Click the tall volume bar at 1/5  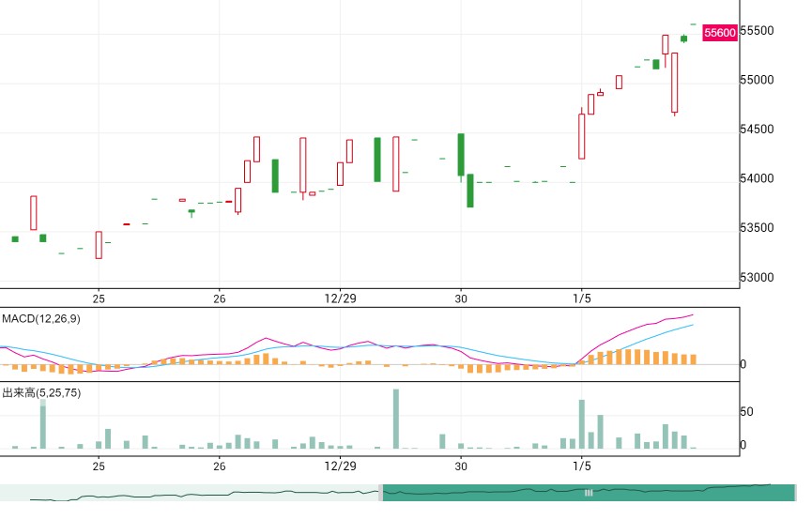pyautogui.click(x=582, y=424)
